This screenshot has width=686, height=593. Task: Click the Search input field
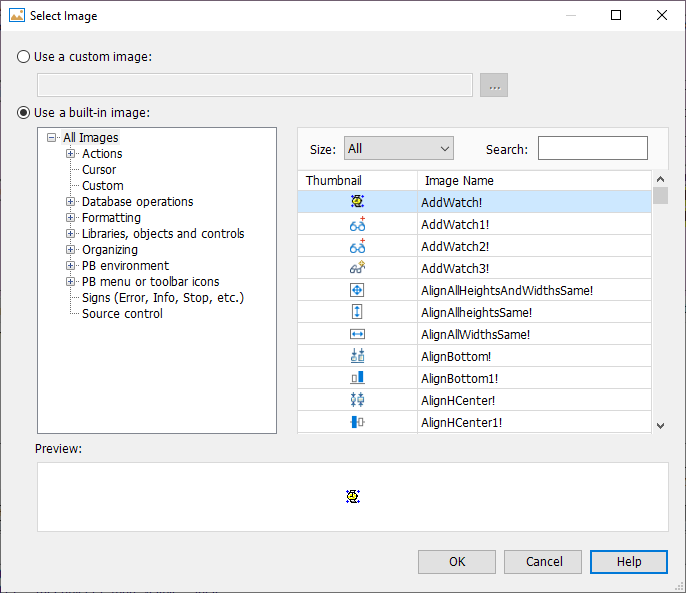click(592, 149)
